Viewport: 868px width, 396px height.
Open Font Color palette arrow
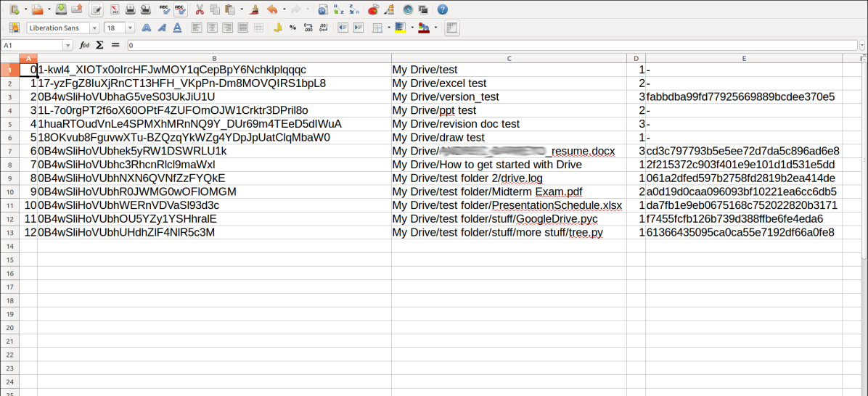[x=435, y=28]
